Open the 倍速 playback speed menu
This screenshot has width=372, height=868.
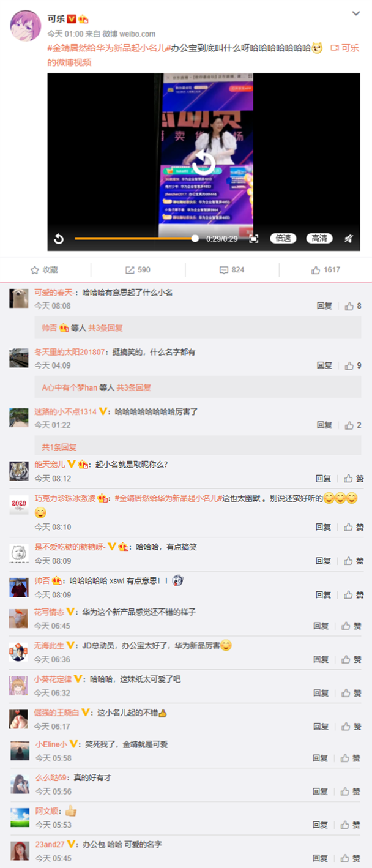[283, 239]
